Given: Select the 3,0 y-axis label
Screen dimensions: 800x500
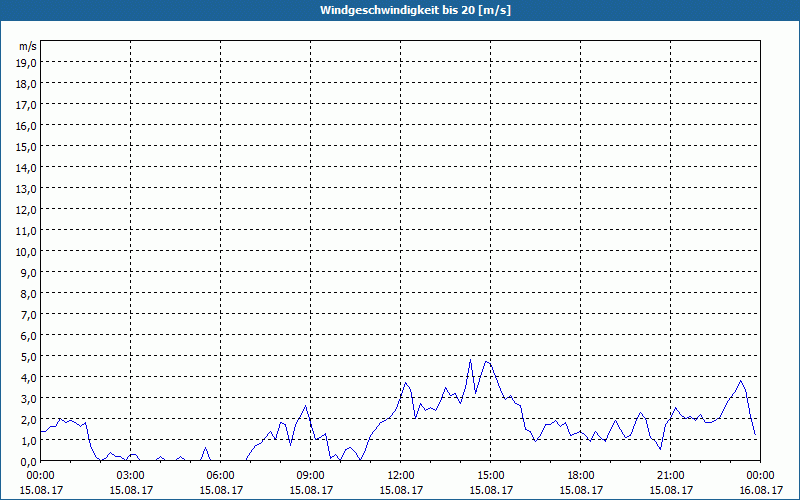Looking at the screenshot, I should 29,398.
